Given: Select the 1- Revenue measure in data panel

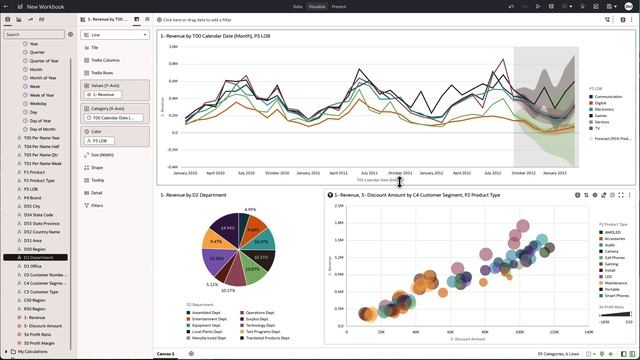Looking at the screenshot, I should point(34,317).
